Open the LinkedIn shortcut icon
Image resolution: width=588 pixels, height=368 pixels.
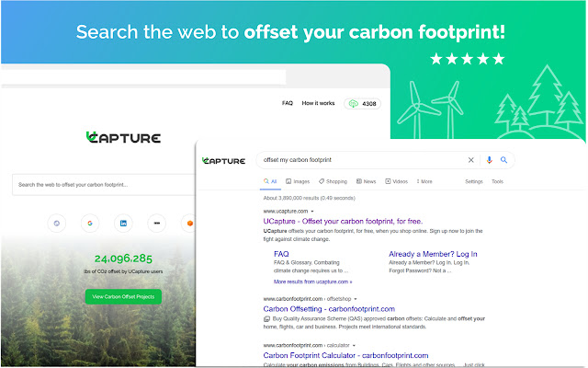click(122, 224)
